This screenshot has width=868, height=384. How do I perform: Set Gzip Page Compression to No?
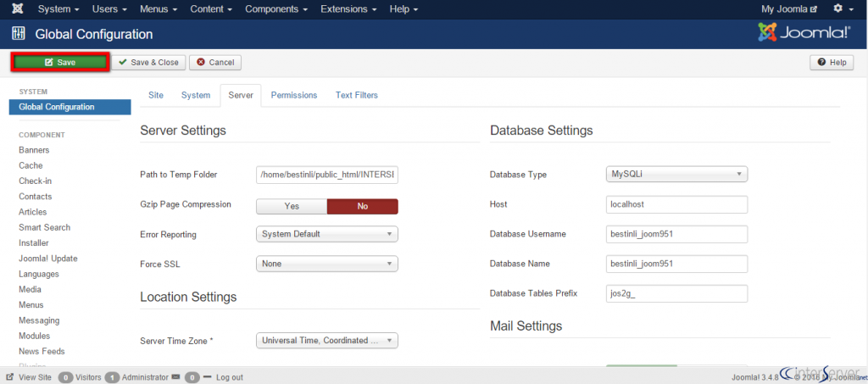[363, 206]
